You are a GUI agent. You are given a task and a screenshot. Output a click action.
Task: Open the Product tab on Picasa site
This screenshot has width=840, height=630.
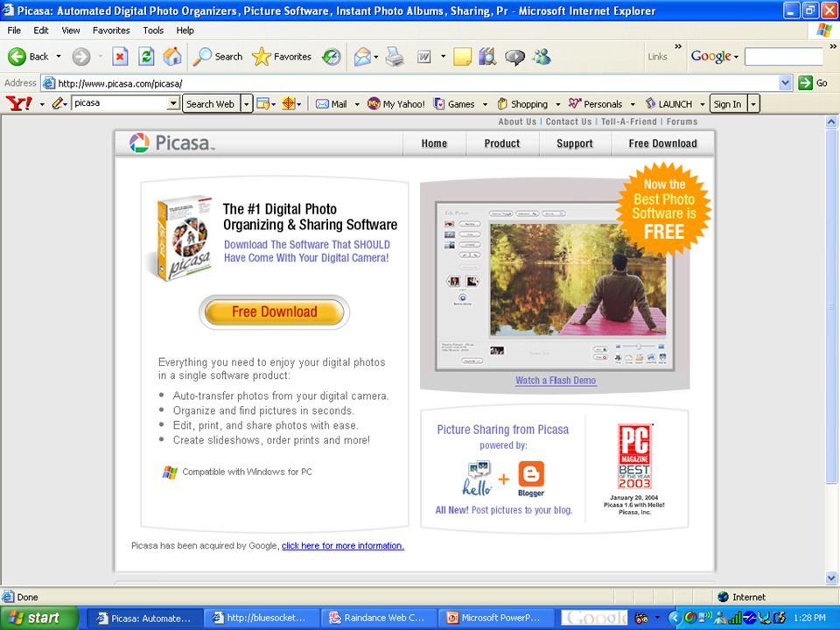click(x=502, y=143)
